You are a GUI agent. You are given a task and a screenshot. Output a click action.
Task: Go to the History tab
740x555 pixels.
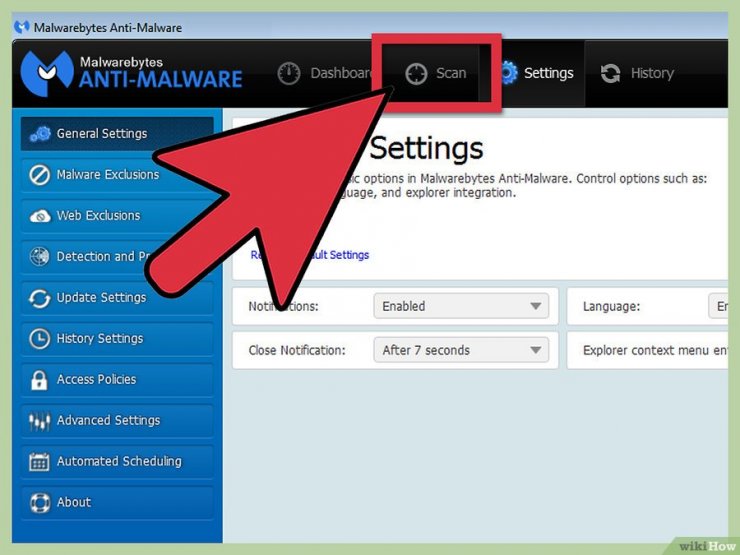[x=637, y=73]
